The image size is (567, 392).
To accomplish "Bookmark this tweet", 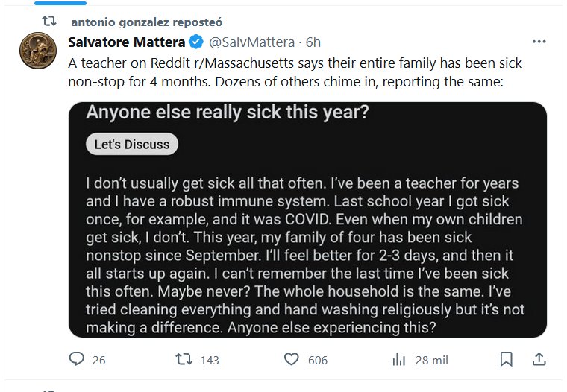I will pos(506,359).
